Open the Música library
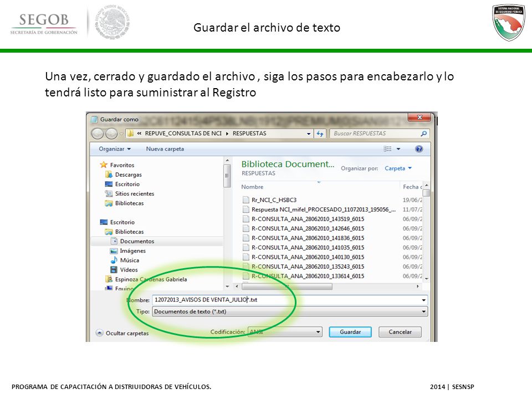This screenshot has height=399, width=532. click(125, 260)
